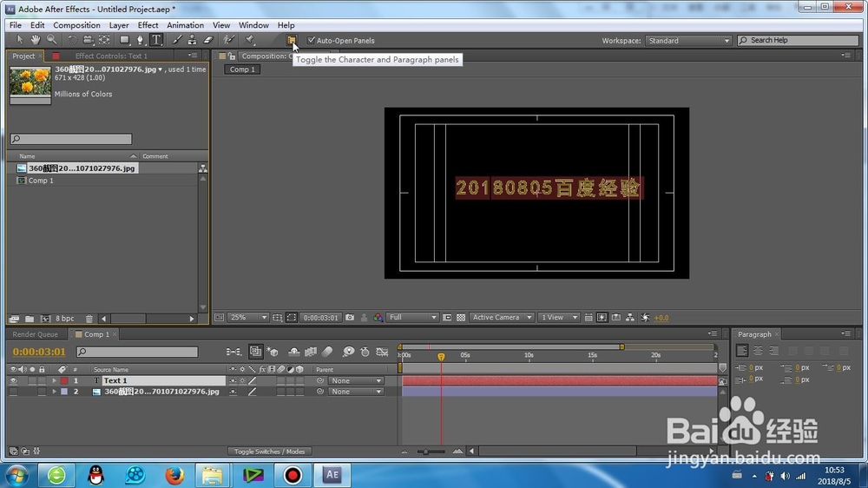Delete selected project item with trash icon
Image resolution: width=868 pixels, height=488 pixels.
click(89, 319)
